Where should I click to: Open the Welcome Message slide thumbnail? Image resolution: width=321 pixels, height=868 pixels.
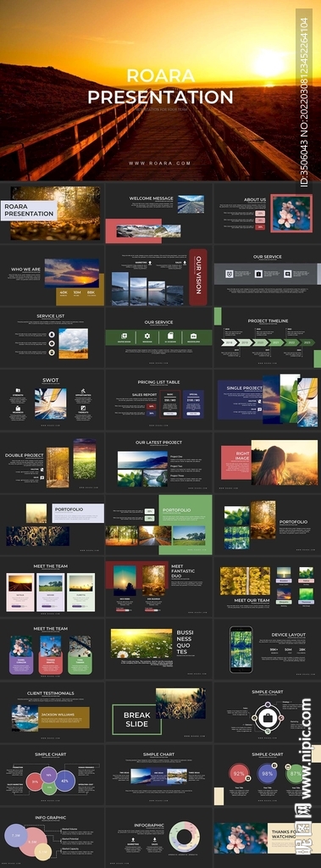coord(159,214)
